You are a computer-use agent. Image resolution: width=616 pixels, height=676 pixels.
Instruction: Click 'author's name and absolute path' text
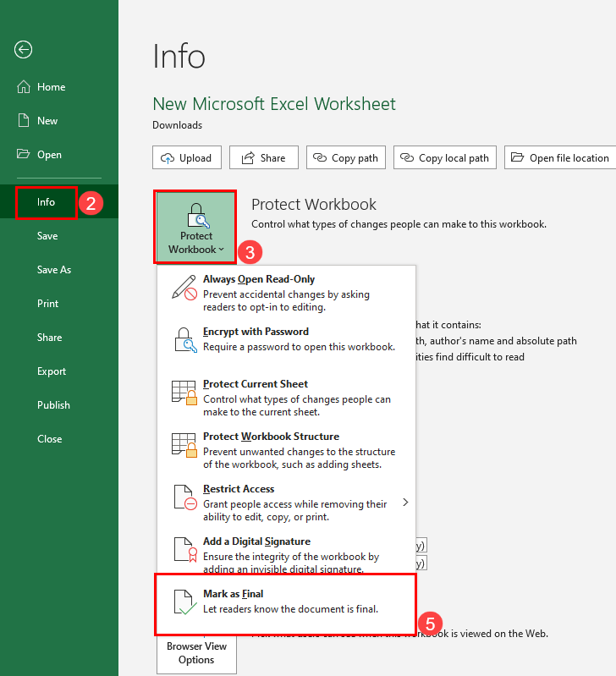(x=503, y=341)
